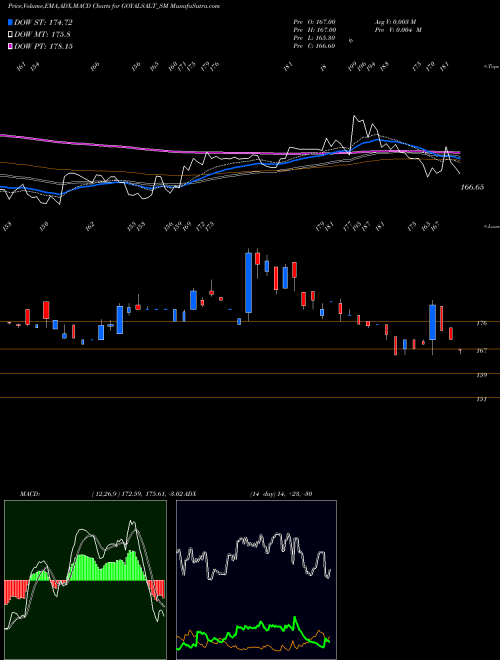
Task: Click the 'Avg V: 0.003 M' value
Action: 397,22
